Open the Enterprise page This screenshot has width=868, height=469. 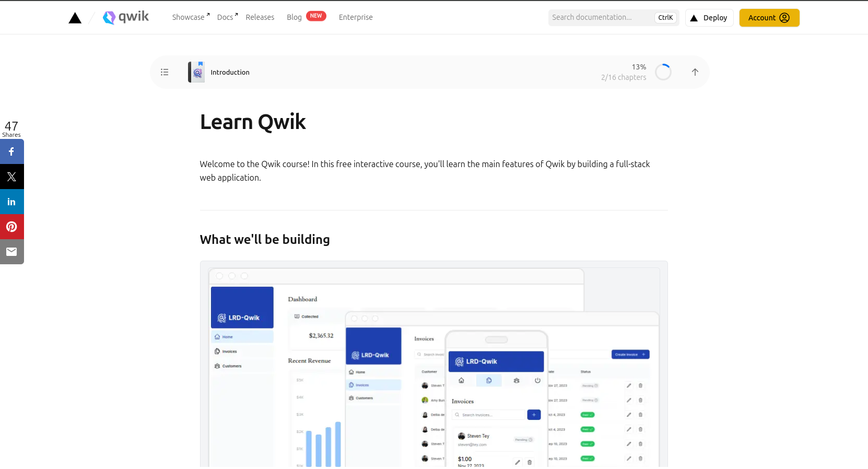[356, 17]
